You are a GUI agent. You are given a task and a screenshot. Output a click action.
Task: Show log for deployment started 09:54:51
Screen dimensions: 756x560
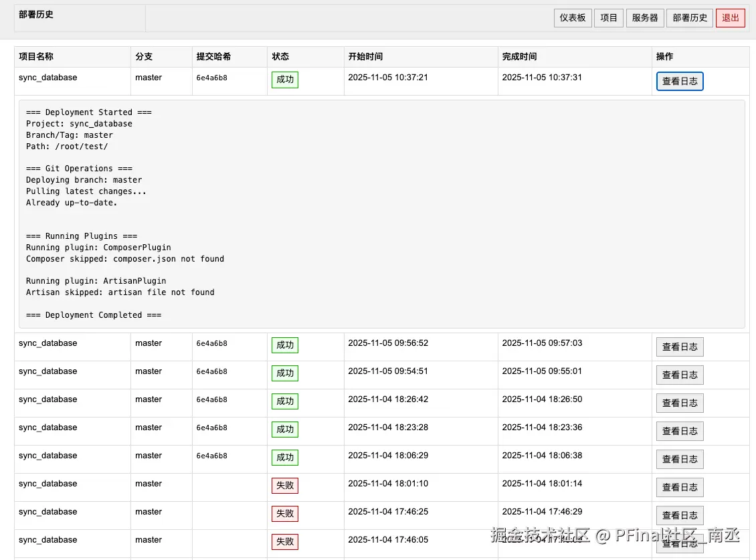680,375
